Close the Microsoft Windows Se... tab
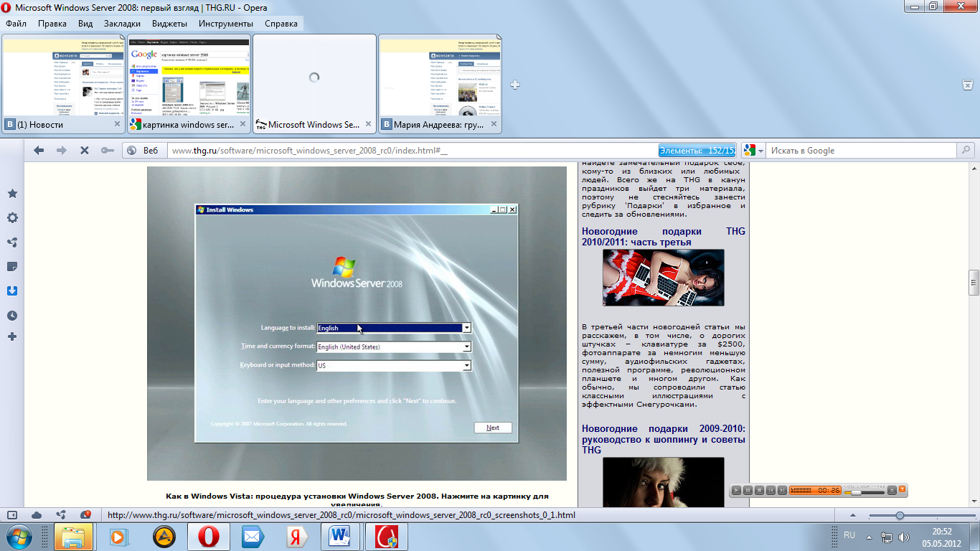980x551 pixels. [369, 124]
